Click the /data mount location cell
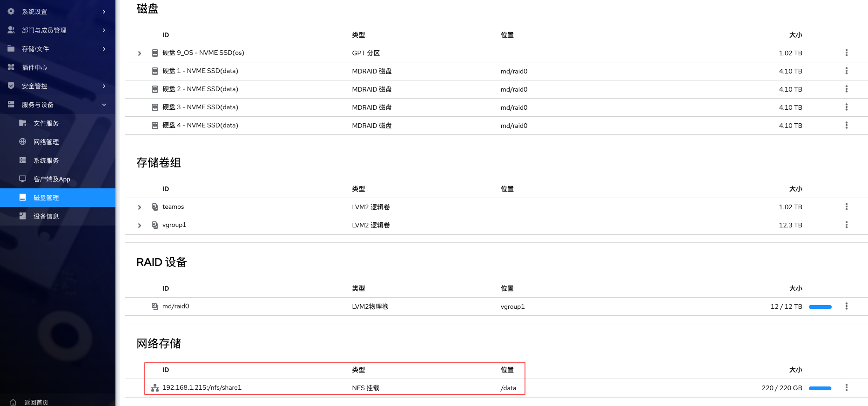This screenshot has height=406, width=868. point(508,388)
